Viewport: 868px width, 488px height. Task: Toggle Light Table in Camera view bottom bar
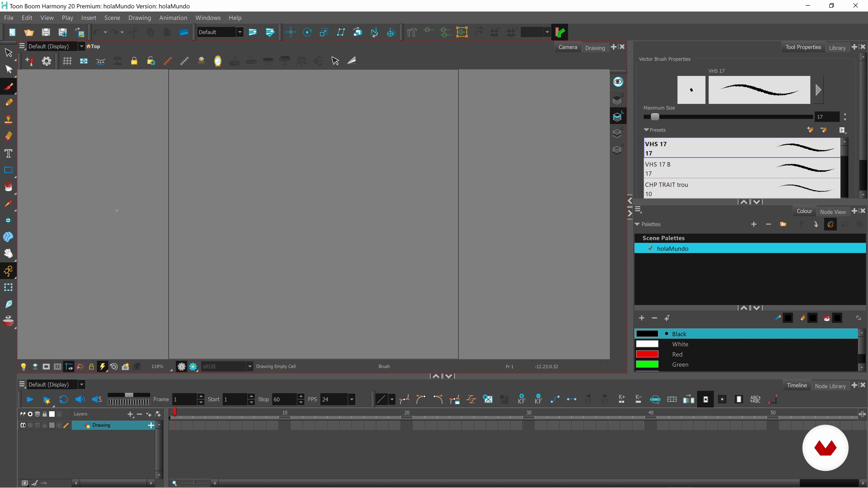(23, 366)
